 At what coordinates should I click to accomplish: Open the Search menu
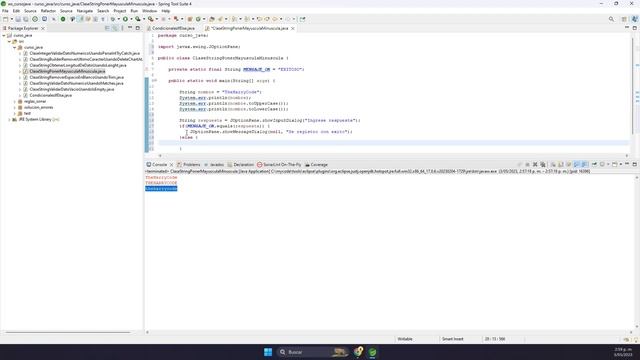pos(103,11)
